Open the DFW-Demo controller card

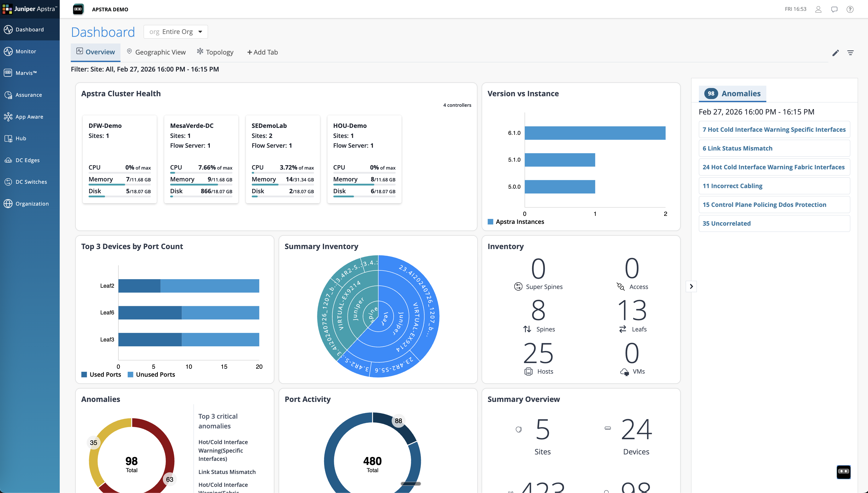(119, 159)
